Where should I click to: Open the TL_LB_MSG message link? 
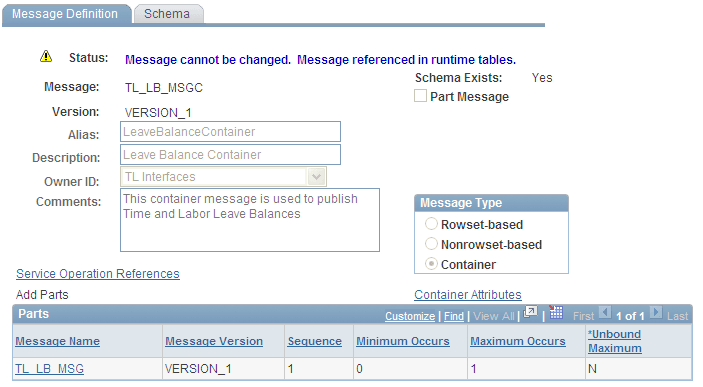(49, 369)
